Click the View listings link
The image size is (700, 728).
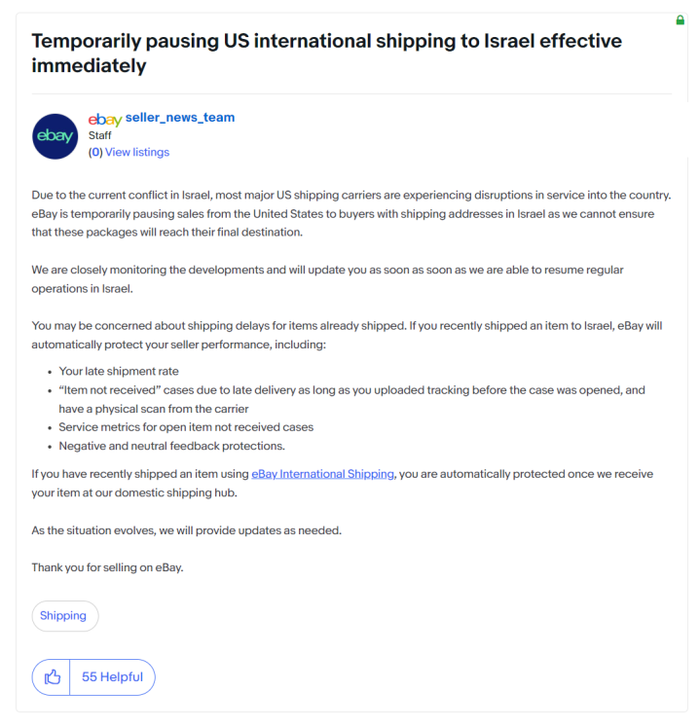coord(137,152)
